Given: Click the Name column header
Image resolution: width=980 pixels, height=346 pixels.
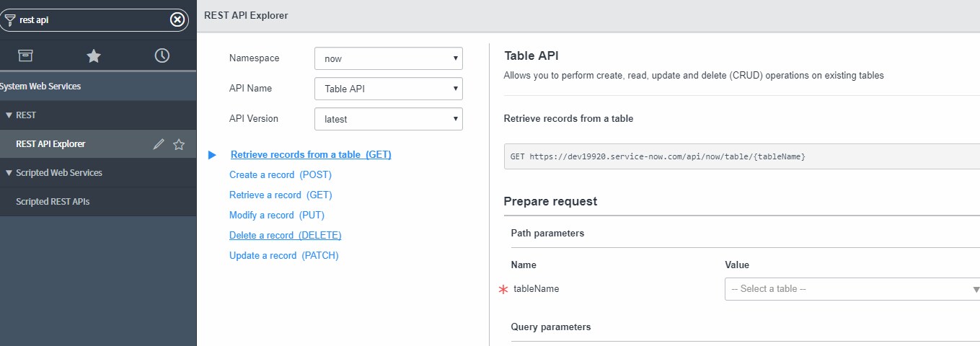Looking at the screenshot, I should click(524, 265).
